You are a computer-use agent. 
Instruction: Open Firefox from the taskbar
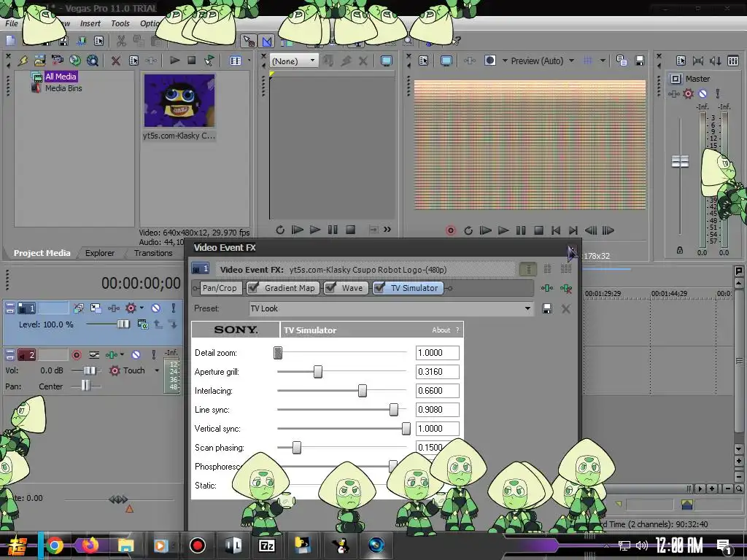point(90,545)
